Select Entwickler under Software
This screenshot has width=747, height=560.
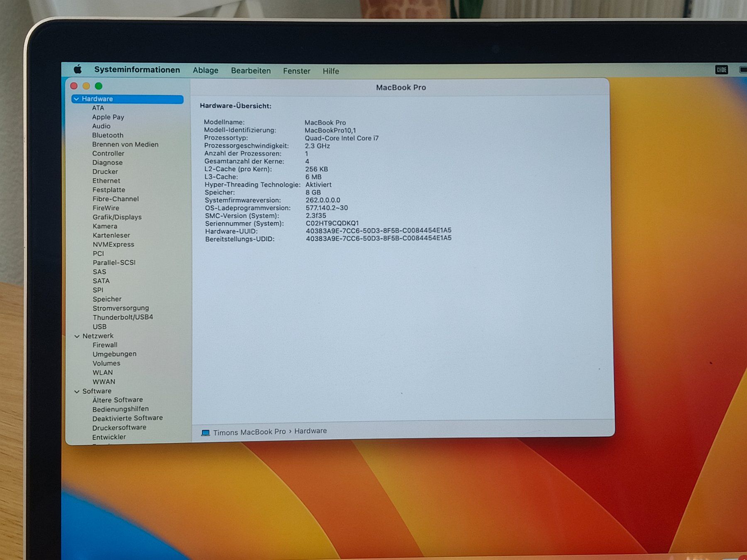coord(109,437)
